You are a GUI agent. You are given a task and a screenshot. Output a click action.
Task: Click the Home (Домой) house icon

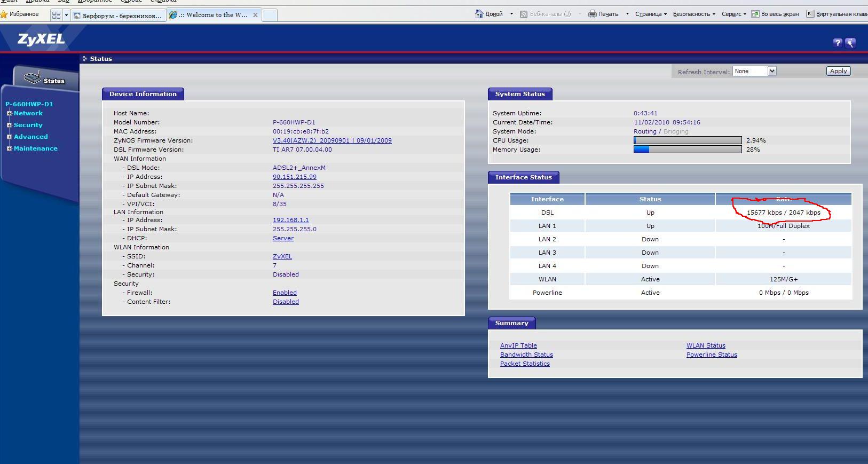click(x=479, y=14)
